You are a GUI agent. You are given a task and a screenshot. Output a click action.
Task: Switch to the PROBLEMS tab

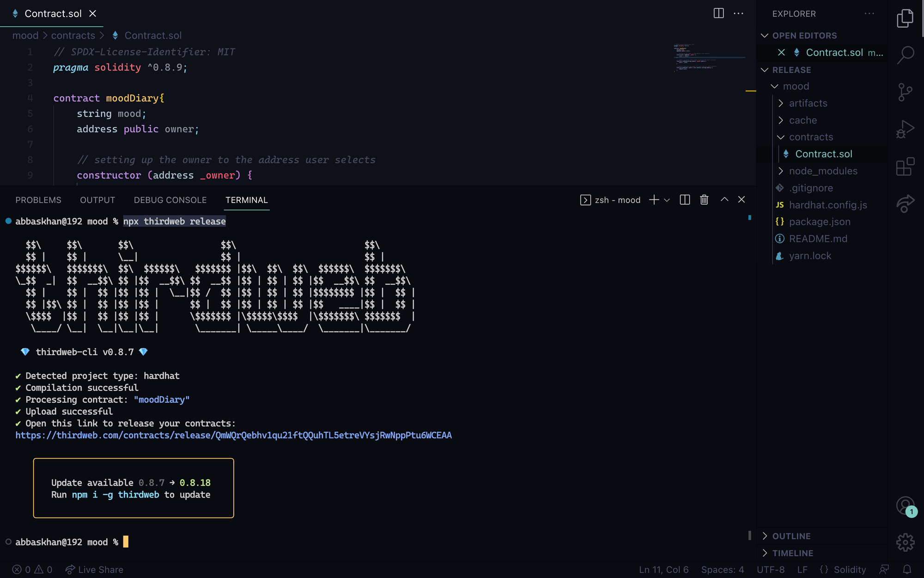(38, 200)
